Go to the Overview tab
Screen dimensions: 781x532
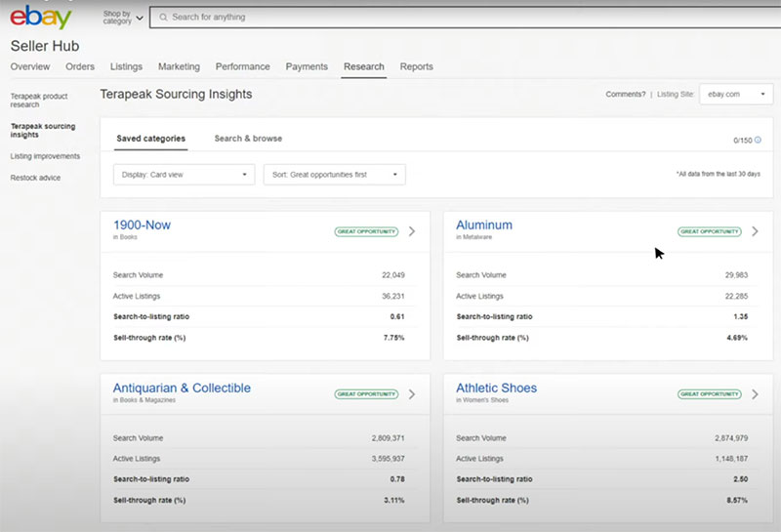[30, 66]
